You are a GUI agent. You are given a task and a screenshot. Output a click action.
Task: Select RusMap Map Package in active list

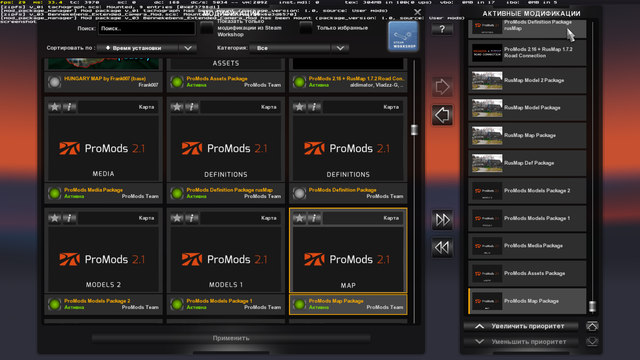click(527, 135)
